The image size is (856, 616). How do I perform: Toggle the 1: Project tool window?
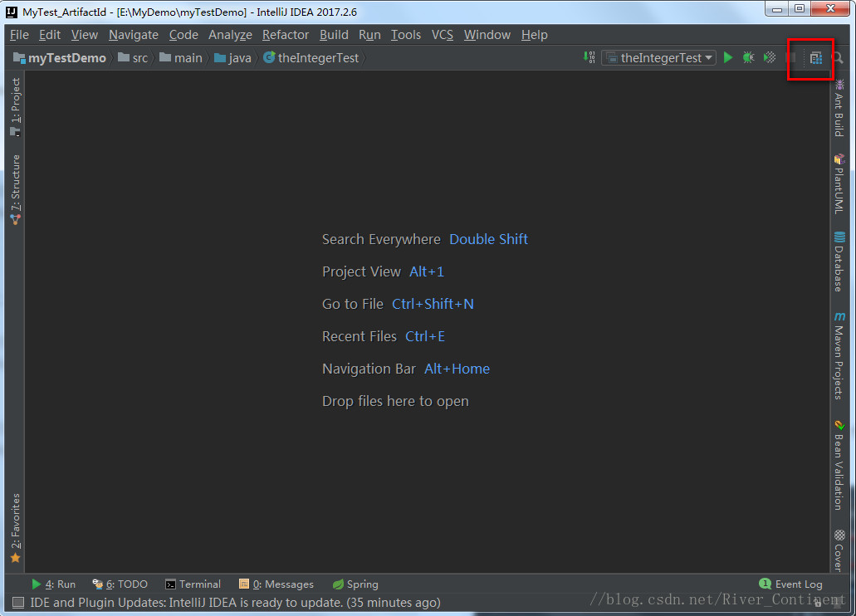[15, 106]
